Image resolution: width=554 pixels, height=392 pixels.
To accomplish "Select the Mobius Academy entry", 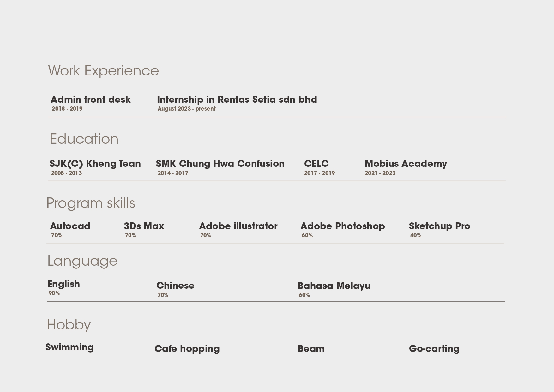I will 406,164.
